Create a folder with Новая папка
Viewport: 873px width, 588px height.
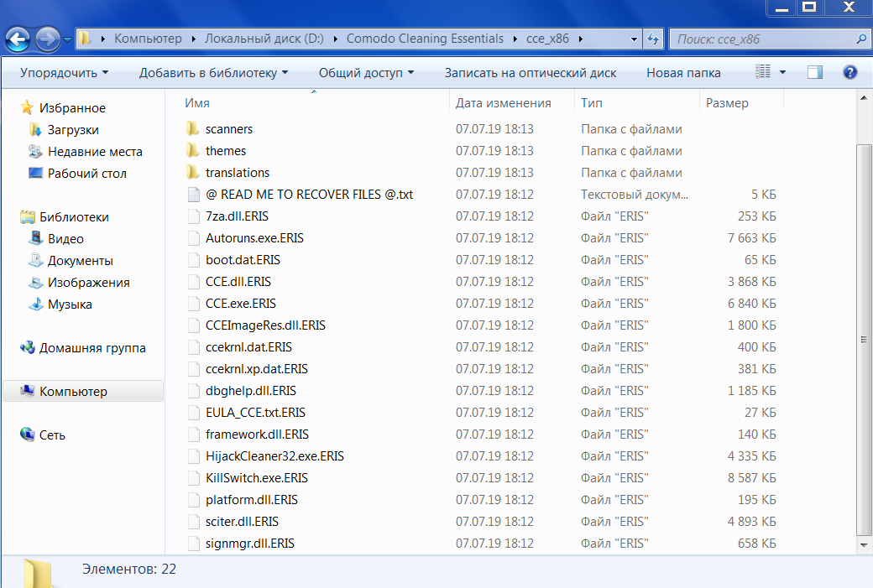[x=683, y=73]
